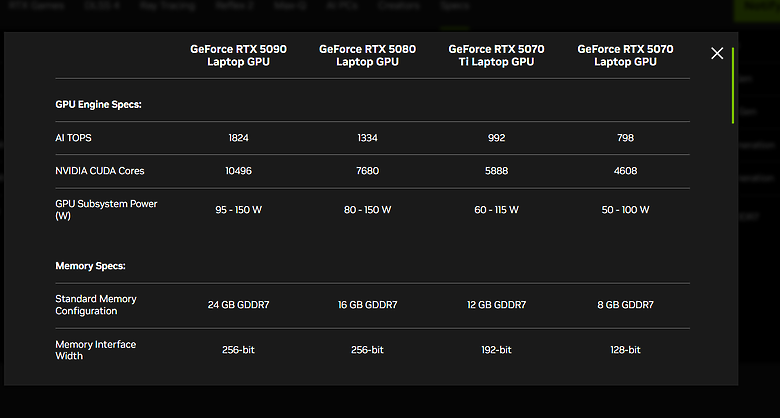Select the 798 AI TOPS value
Image resolution: width=780 pixels, height=418 pixels.
(x=625, y=138)
